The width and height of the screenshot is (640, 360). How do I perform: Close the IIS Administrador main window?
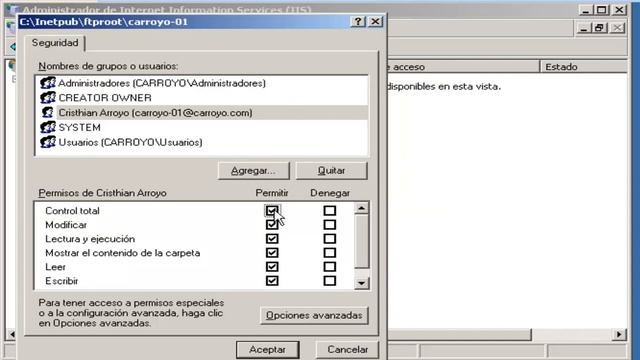coord(619,10)
